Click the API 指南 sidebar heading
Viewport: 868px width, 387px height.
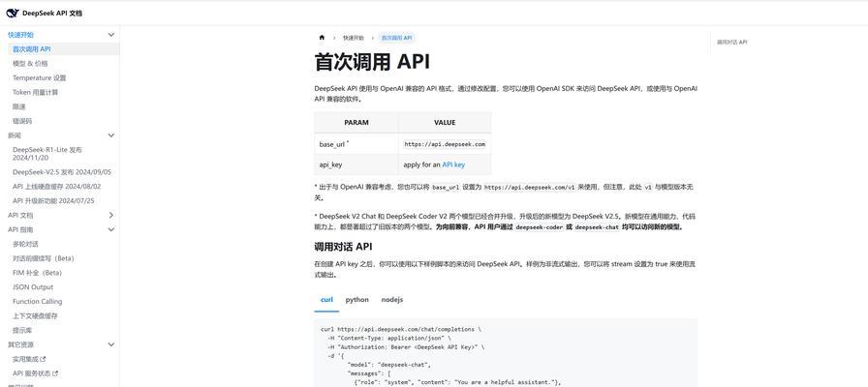coord(20,229)
